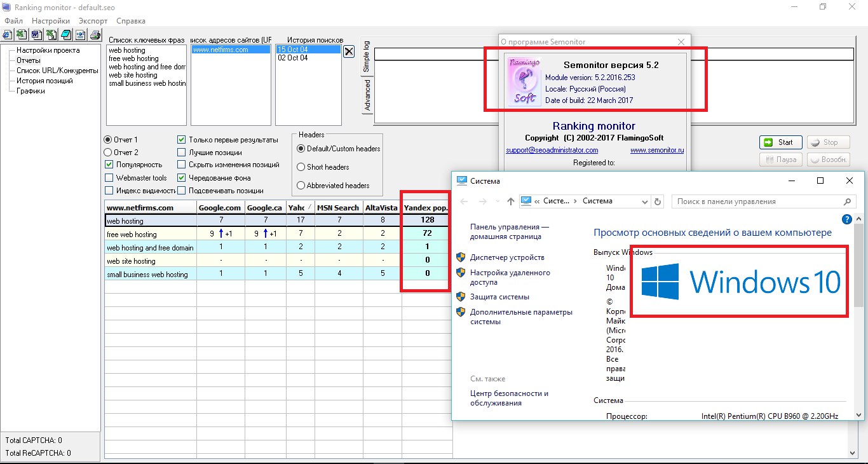Expand the address bar history dropdown arrow
868x464 pixels.
[x=644, y=201]
